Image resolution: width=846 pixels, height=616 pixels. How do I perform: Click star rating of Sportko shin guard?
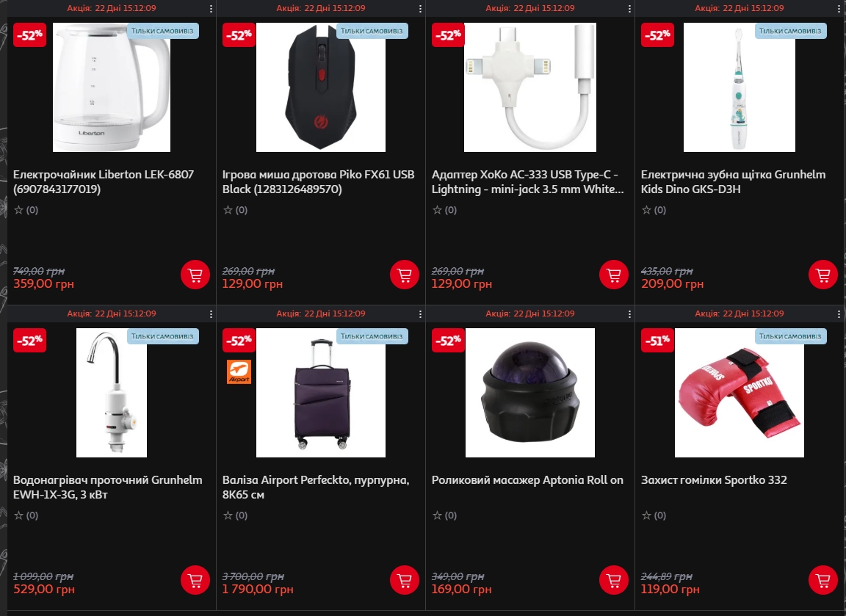(654, 515)
